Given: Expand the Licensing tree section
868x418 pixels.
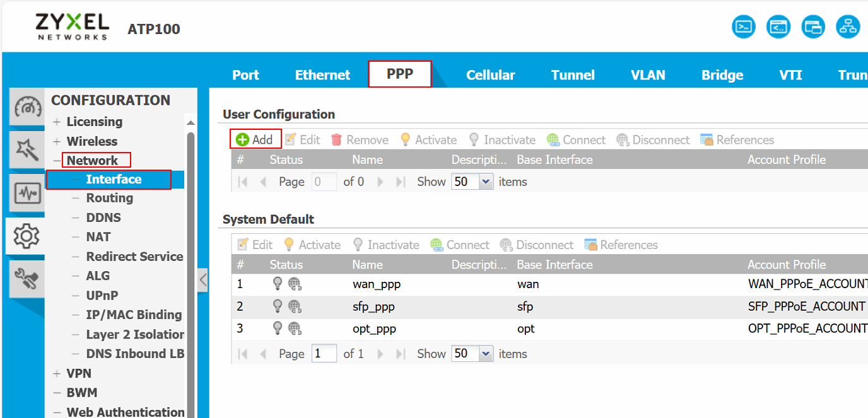Looking at the screenshot, I should [x=57, y=121].
